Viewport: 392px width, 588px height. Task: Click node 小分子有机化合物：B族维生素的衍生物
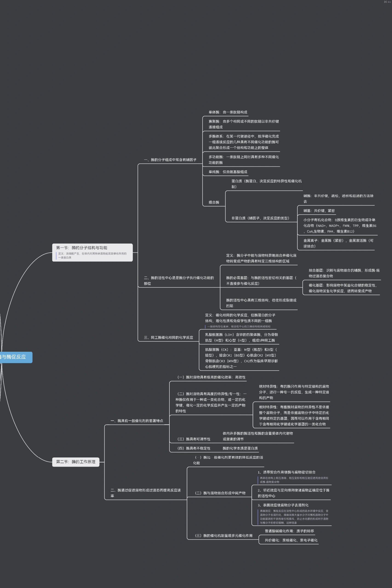point(340,226)
